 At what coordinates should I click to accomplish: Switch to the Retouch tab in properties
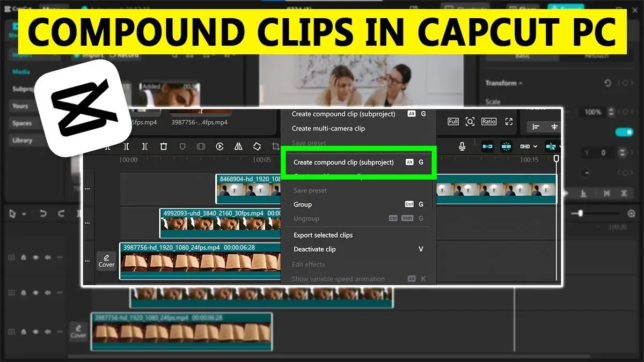tap(596, 56)
